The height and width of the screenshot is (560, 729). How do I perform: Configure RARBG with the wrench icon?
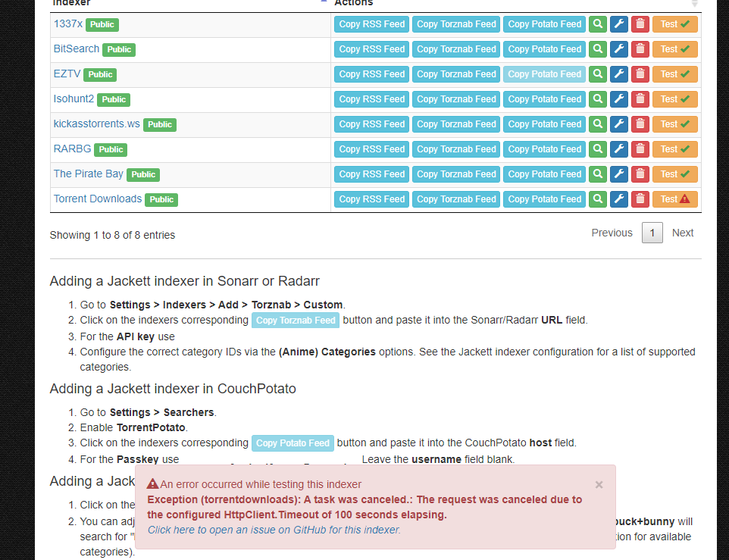[x=619, y=149]
